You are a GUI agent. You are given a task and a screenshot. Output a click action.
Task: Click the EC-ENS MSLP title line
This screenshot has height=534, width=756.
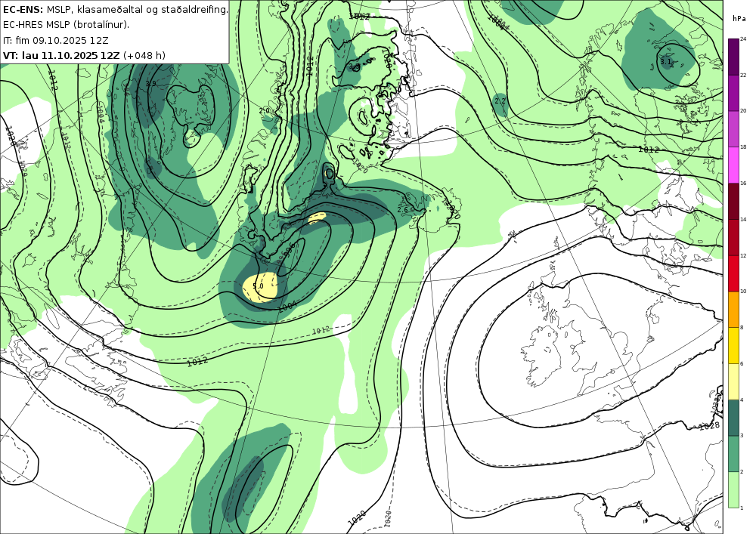click(116, 9)
